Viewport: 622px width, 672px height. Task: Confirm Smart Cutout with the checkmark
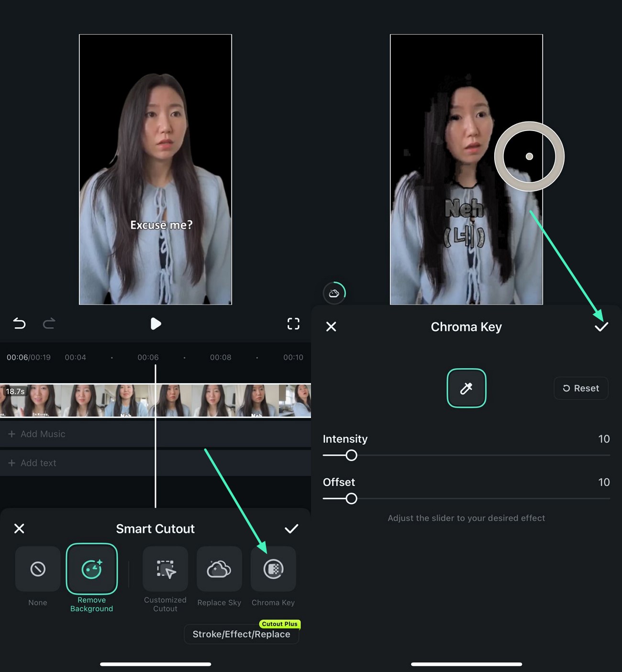[292, 529]
